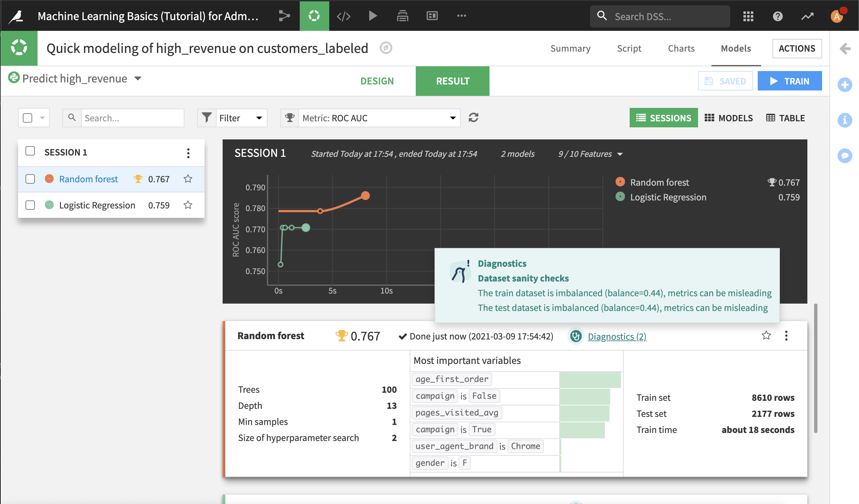
Task: Switch to the Charts tab
Action: coord(681,48)
